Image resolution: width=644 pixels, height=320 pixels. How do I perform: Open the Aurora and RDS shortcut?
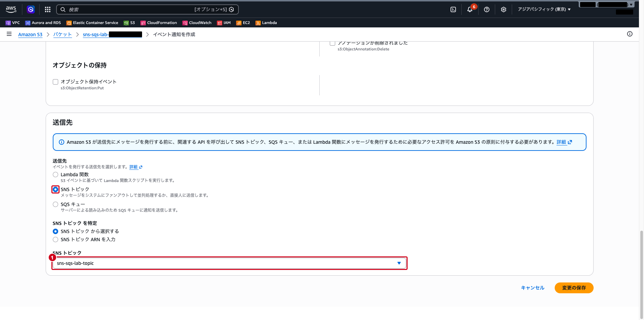click(x=43, y=23)
